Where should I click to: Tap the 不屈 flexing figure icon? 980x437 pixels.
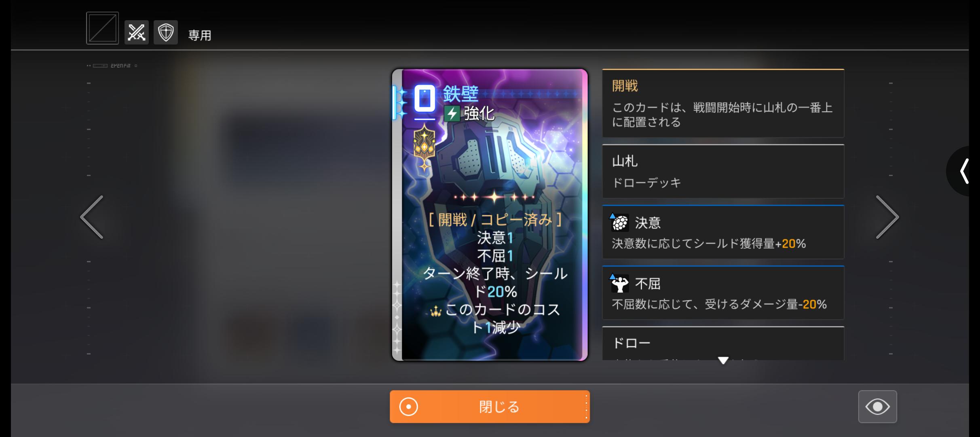619,283
